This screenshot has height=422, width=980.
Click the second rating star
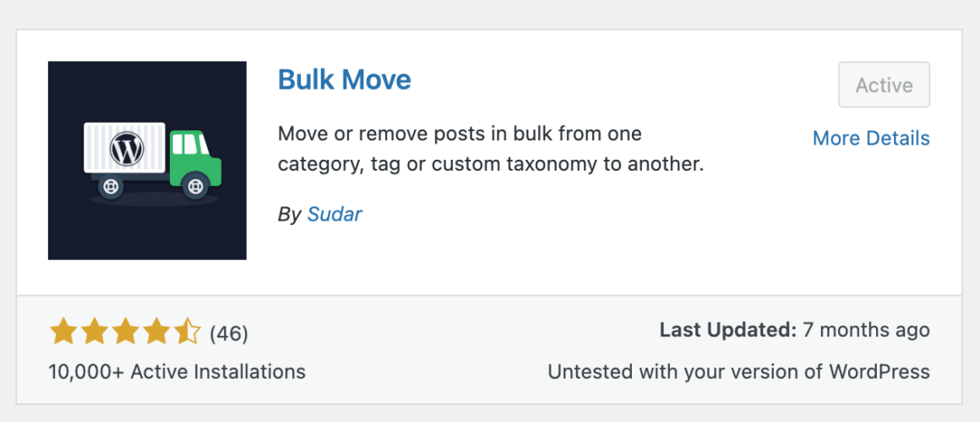pyautogui.click(x=94, y=332)
